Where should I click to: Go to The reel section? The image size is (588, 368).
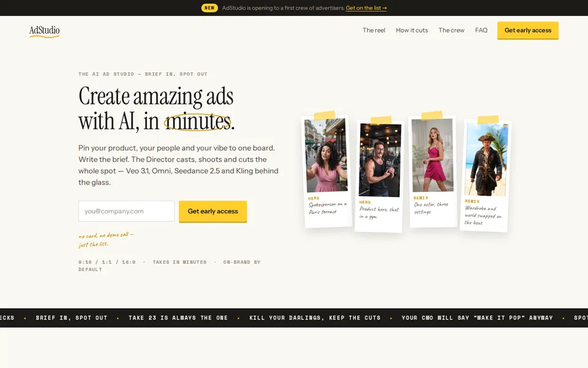pyautogui.click(x=374, y=30)
